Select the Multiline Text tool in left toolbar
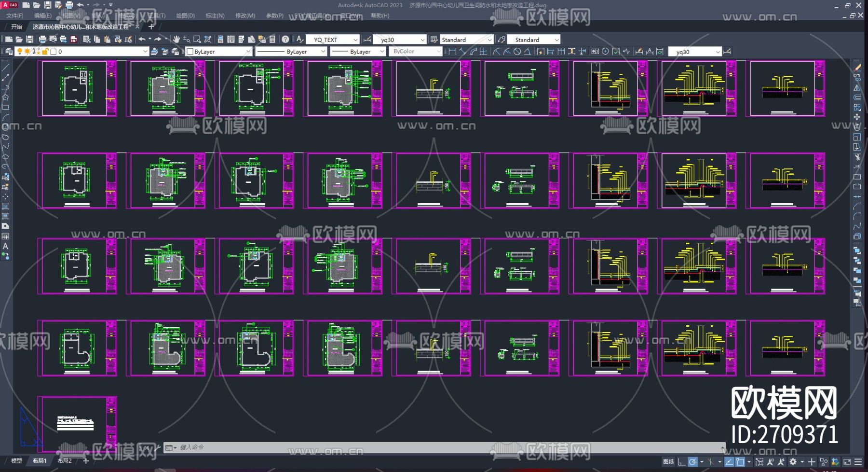The height and width of the screenshot is (472, 868). pos(5,246)
